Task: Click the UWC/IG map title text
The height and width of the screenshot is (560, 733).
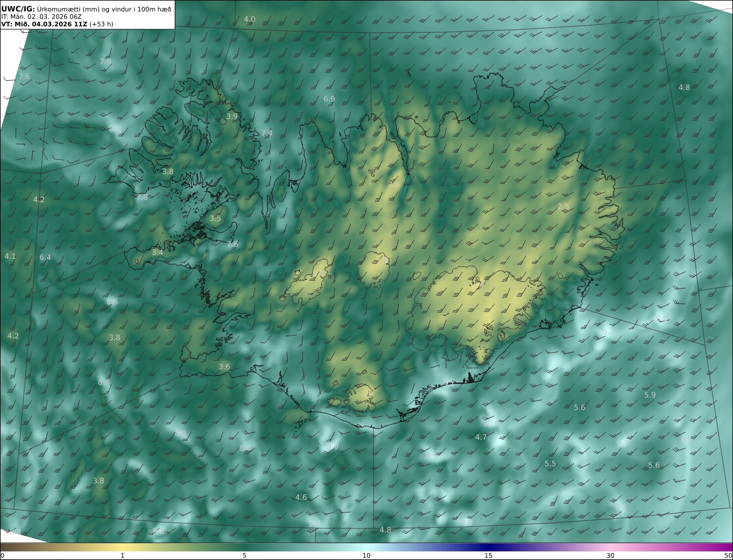Action: point(86,9)
